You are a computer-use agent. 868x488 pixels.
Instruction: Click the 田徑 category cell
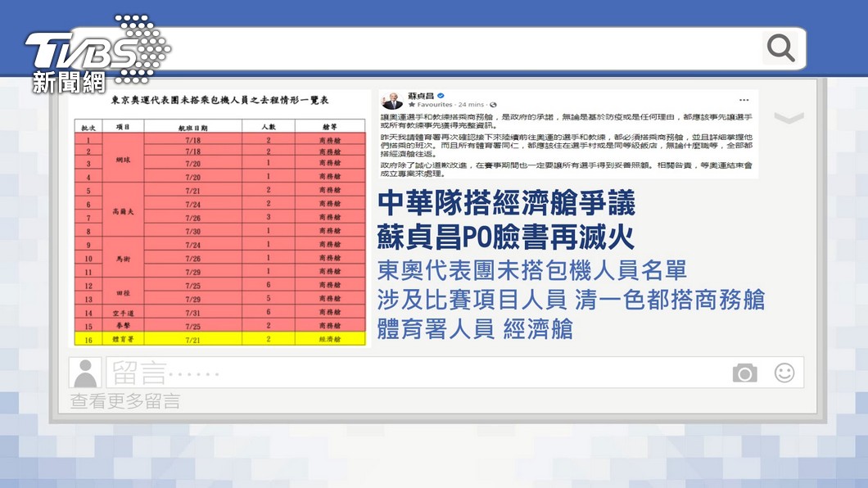tap(123, 292)
